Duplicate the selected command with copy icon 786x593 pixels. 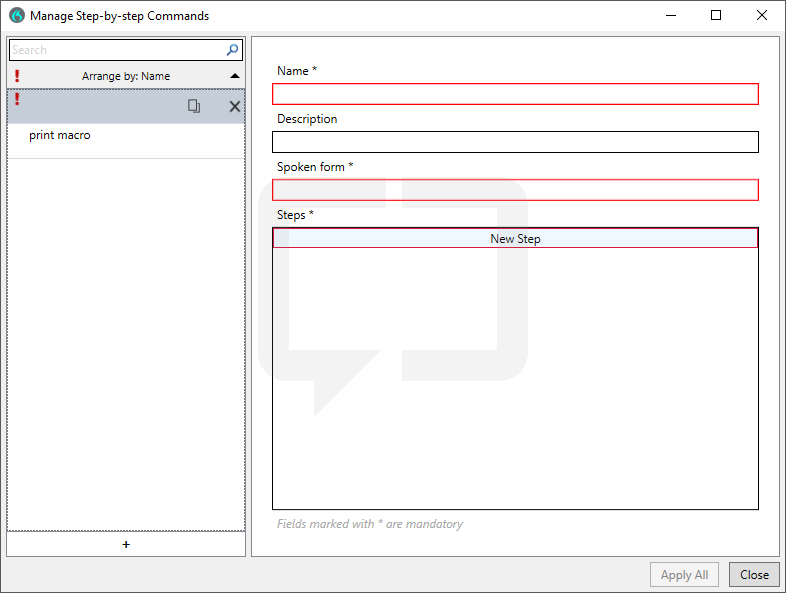[194, 106]
